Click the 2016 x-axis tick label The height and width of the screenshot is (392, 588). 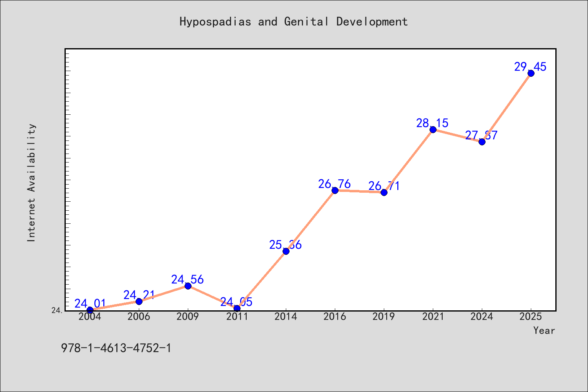(335, 317)
